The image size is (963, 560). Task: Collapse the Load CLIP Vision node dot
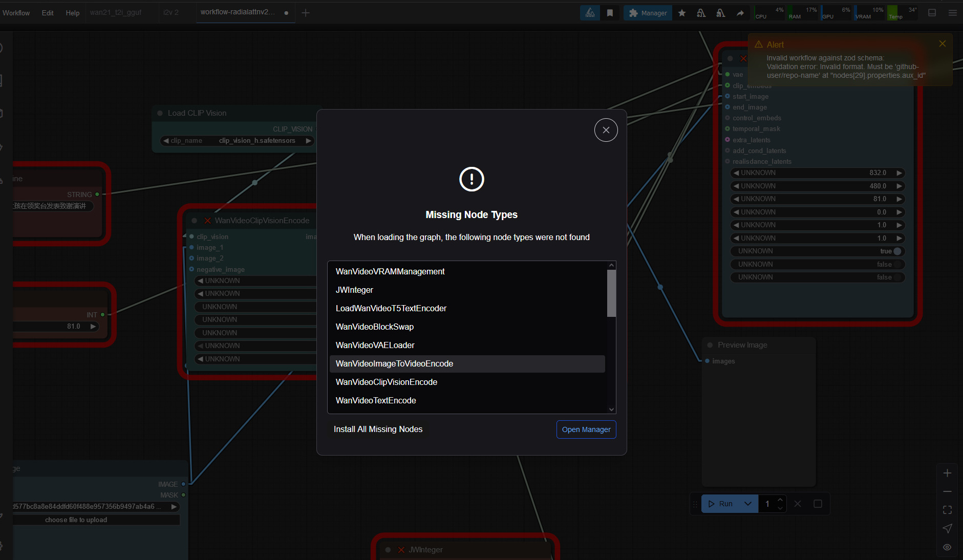tap(160, 113)
